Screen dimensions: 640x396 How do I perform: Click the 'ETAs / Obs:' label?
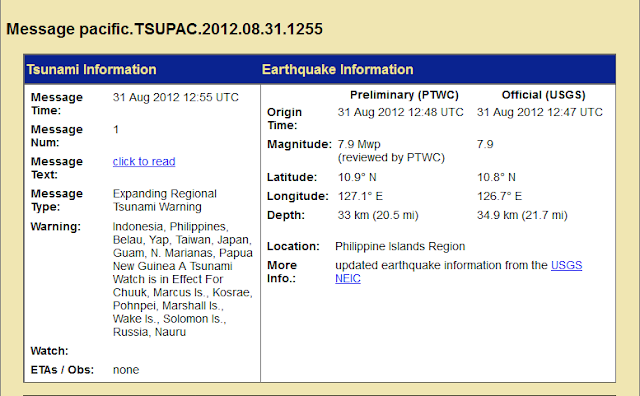62,370
